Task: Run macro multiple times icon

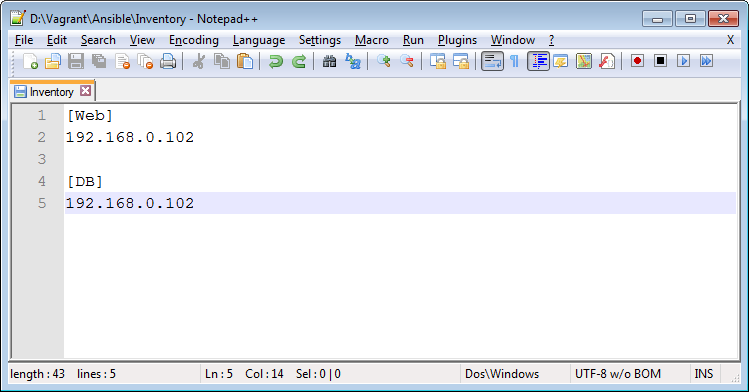Action: coord(706,61)
